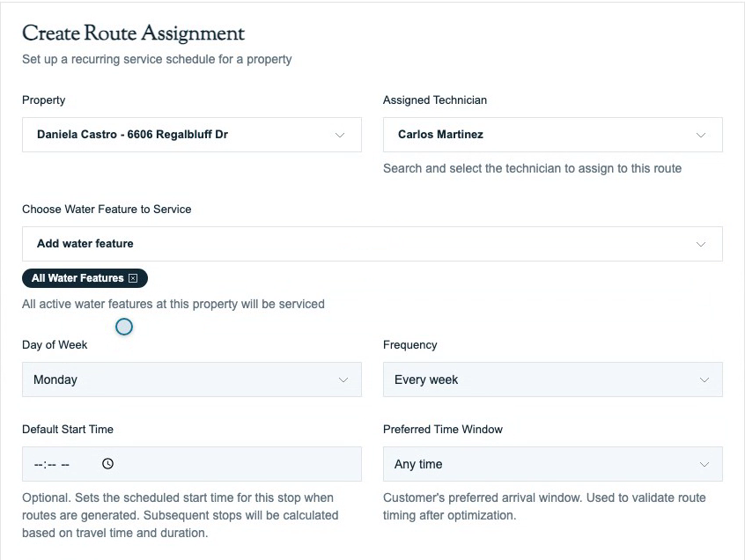Remove the All Water Features tag
Image resolution: width=745 pixels, height=560 pixels.
(133, 278)
